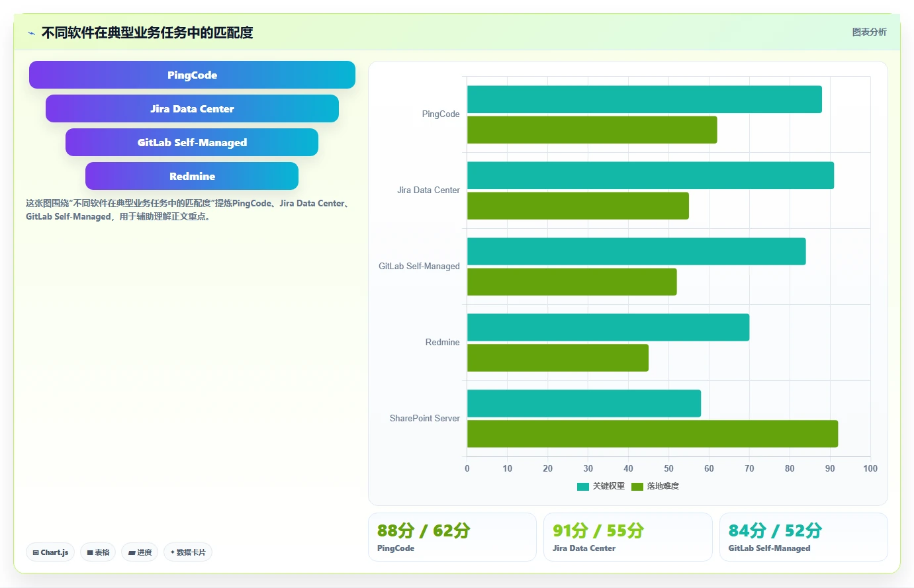Viewport: 914px width, 588px height.
Task: Click the 0 tick on the horizontal axis
Action: tap(467, 468)
